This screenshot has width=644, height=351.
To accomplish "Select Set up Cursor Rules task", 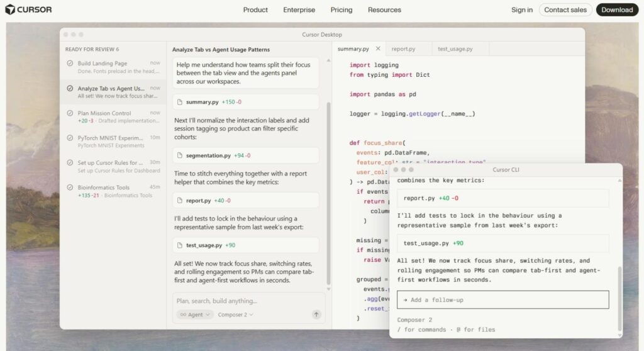I will click(113, 166).
